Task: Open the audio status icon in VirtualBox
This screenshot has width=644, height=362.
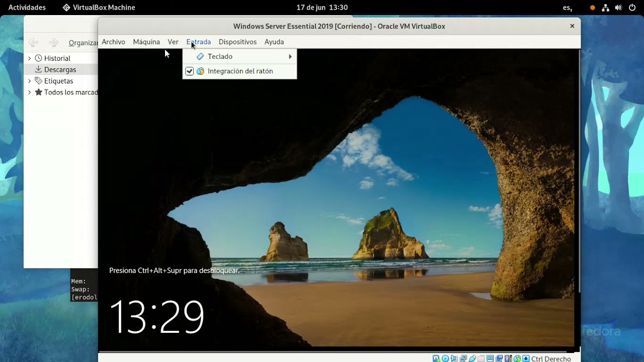Action: 454,359
